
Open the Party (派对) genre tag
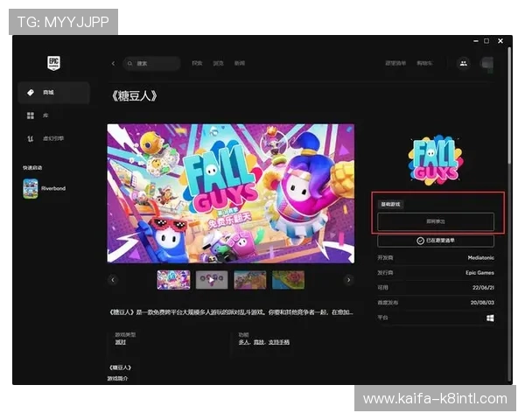pos(120,342)
